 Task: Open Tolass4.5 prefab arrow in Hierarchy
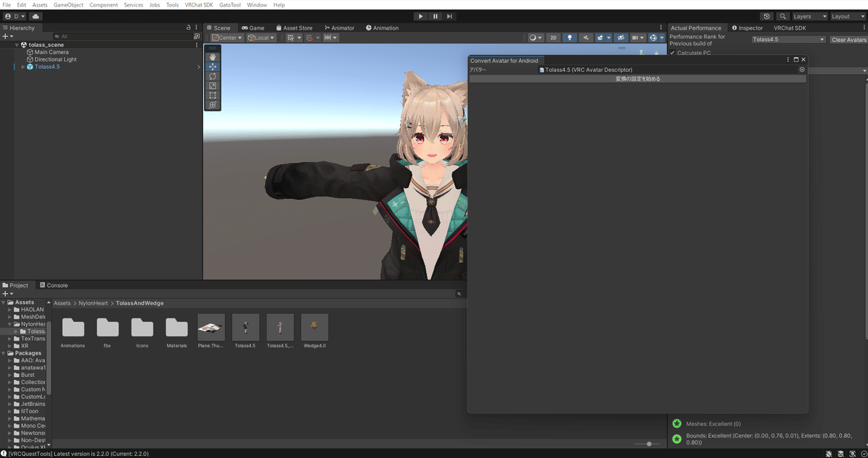[x=199, y=67]
